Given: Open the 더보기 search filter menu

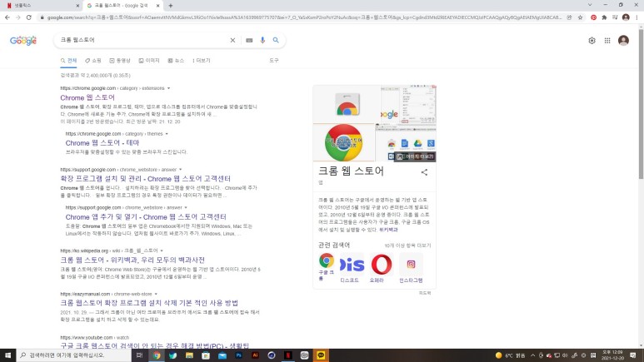Looking at the screenshot, I should coord(201,61).
